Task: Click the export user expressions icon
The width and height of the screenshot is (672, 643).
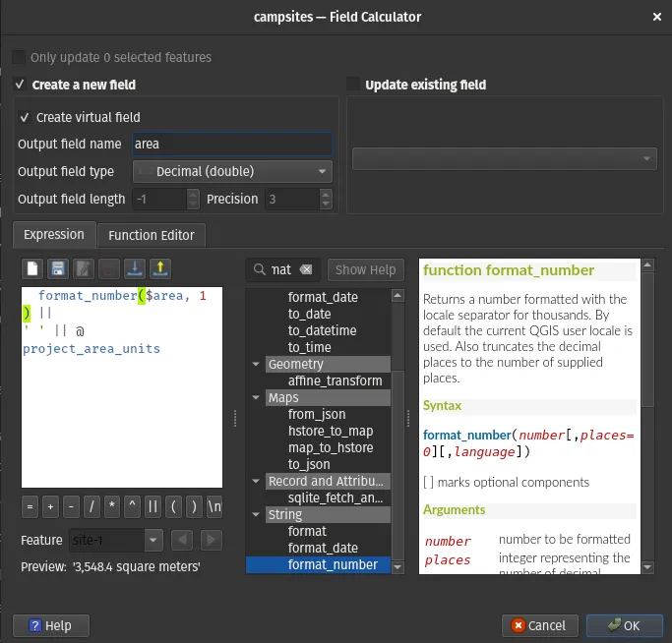Action: (x=160, y=269)
